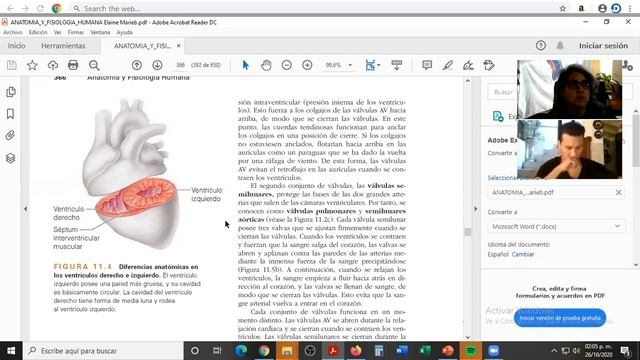Open the Ayuda menu

tap(124, 32)
